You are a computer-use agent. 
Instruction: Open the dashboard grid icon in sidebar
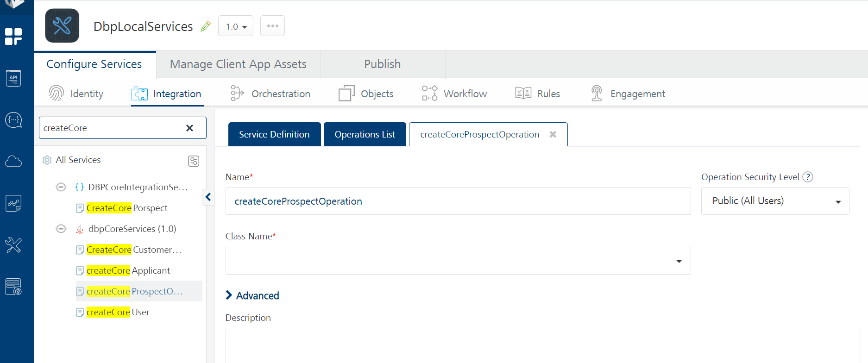pyautogui.click(x=13, y=37)
